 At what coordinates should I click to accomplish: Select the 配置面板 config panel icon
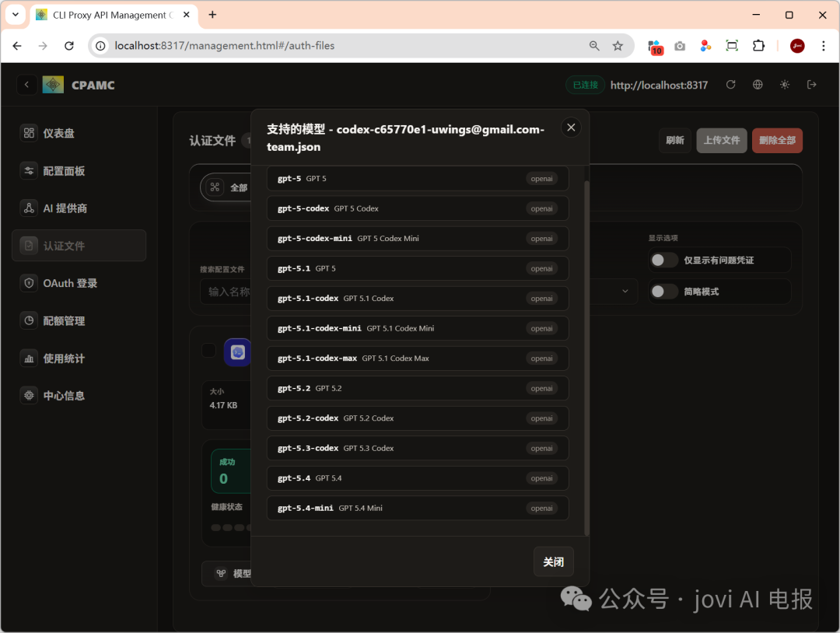point(29,170)
